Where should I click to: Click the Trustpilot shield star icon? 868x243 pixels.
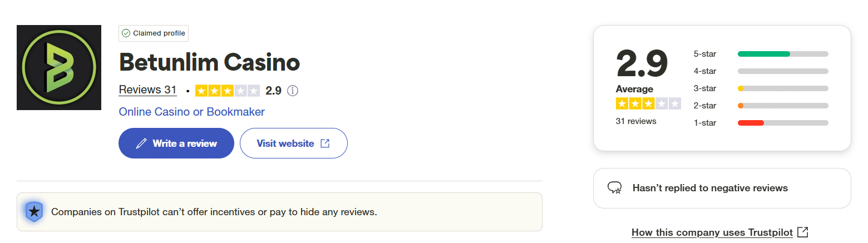(34, 212)
